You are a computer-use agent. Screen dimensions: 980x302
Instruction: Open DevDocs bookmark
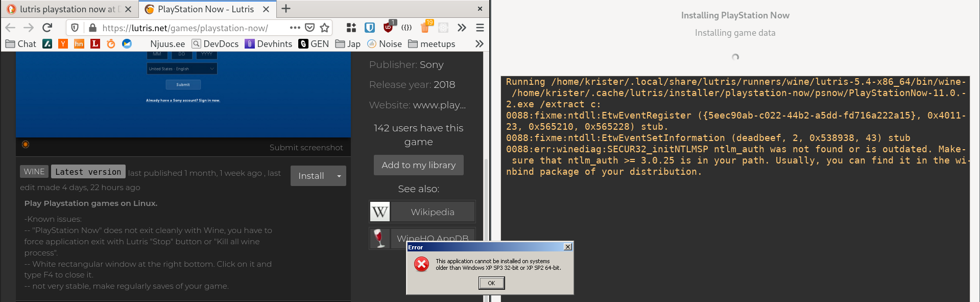coord(215,44)
